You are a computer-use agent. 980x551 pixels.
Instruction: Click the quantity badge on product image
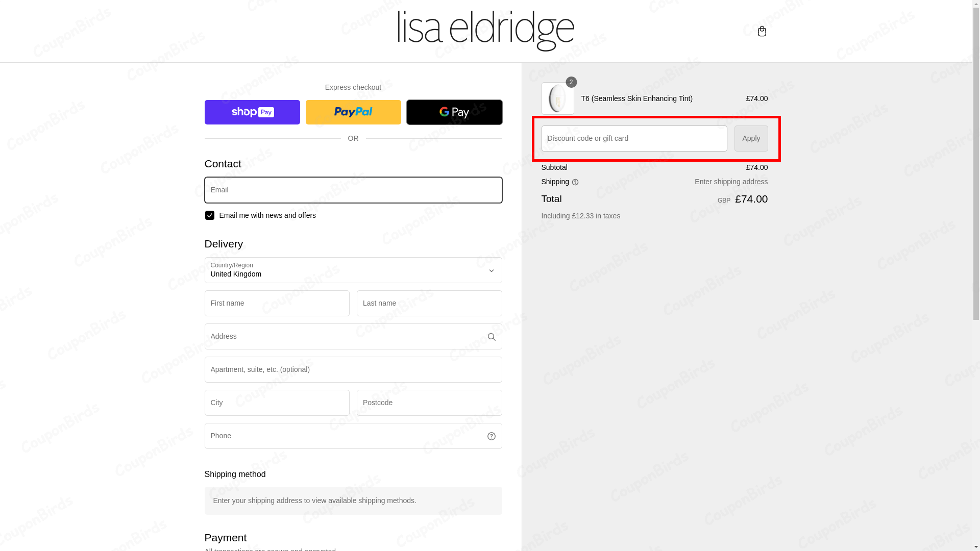click(x=571, y=82)
